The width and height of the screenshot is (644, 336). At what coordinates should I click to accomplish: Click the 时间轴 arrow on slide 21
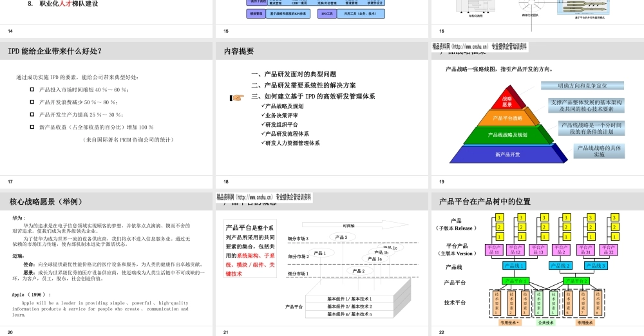pyautogui.click(x=355, y=225)
